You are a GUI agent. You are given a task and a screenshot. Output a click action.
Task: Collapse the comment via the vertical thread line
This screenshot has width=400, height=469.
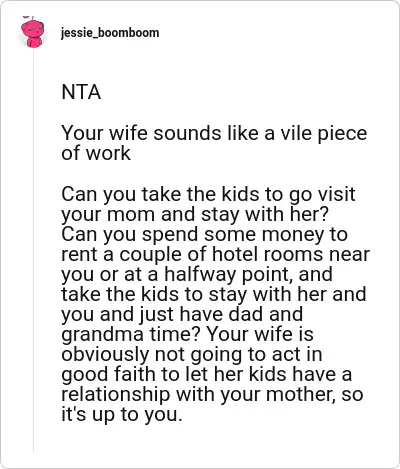click(33, 250)
